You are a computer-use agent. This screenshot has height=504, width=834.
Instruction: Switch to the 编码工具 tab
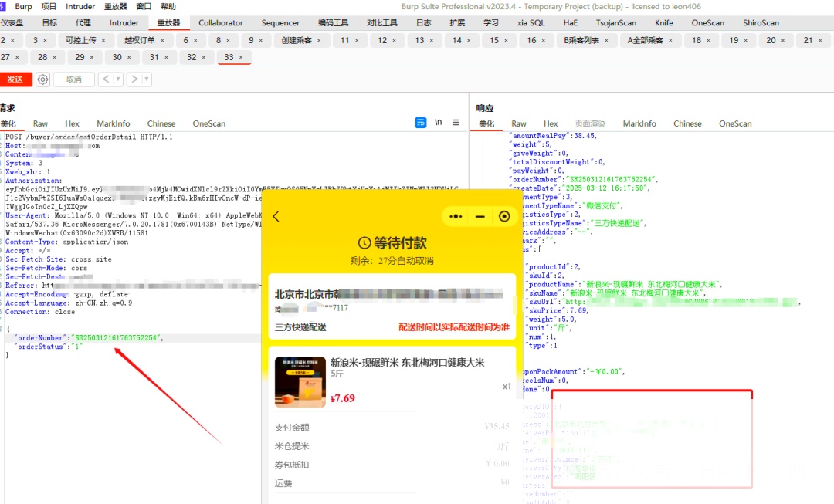click(x=334, y=23)
